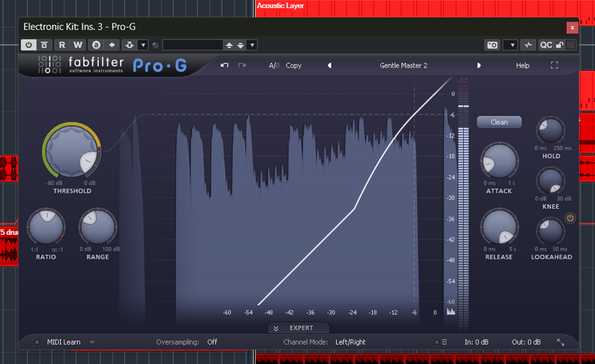Open the Gentle Master 2 preset menu
This screenshot has height=364, width=595.
pyautogui.click(x=404, y=66)
